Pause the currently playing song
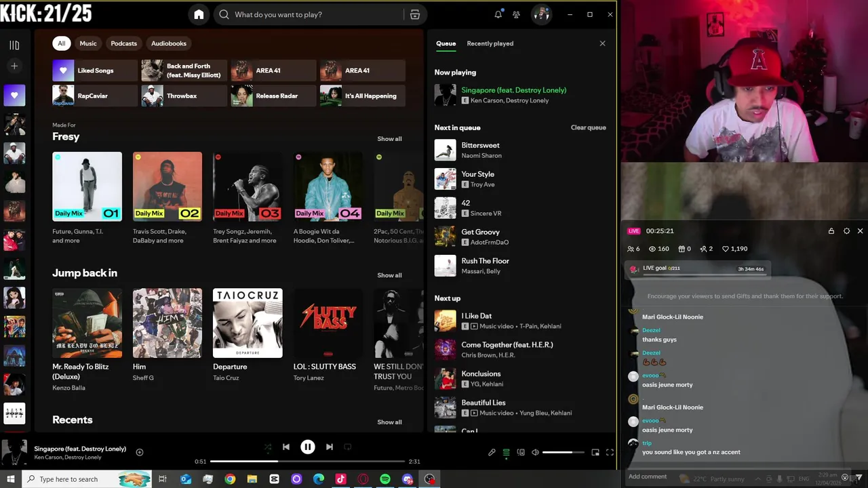 (x=308, y=447)
